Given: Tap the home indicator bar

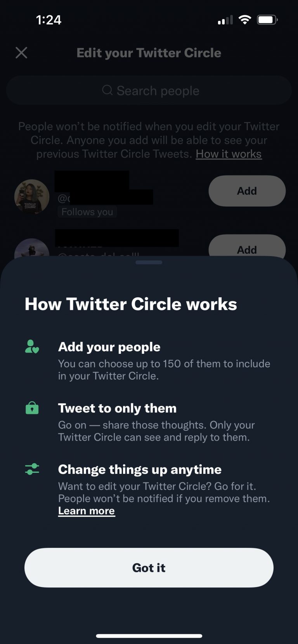Looking at the screenshot, I should point(149,635).
